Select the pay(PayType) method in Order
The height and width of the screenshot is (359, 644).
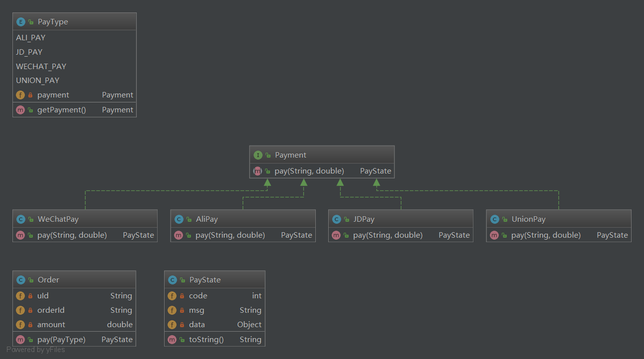point(61,340)
